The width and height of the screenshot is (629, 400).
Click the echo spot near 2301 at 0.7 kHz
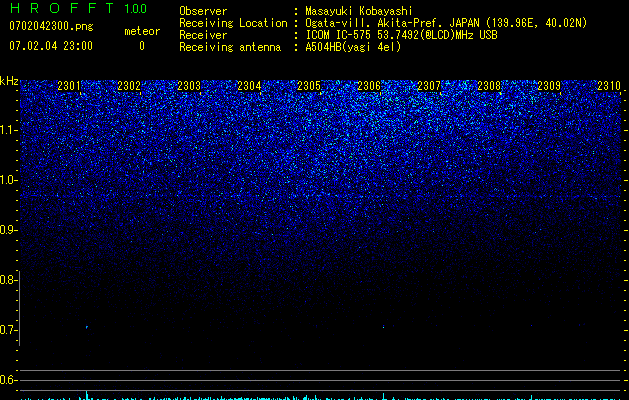coord(87,327)
